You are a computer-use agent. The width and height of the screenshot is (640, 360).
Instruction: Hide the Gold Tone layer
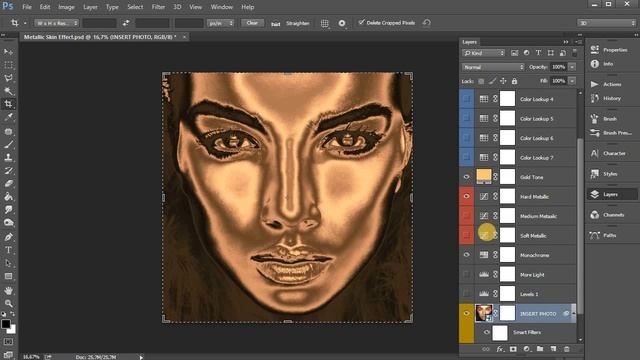click(466, 177)
